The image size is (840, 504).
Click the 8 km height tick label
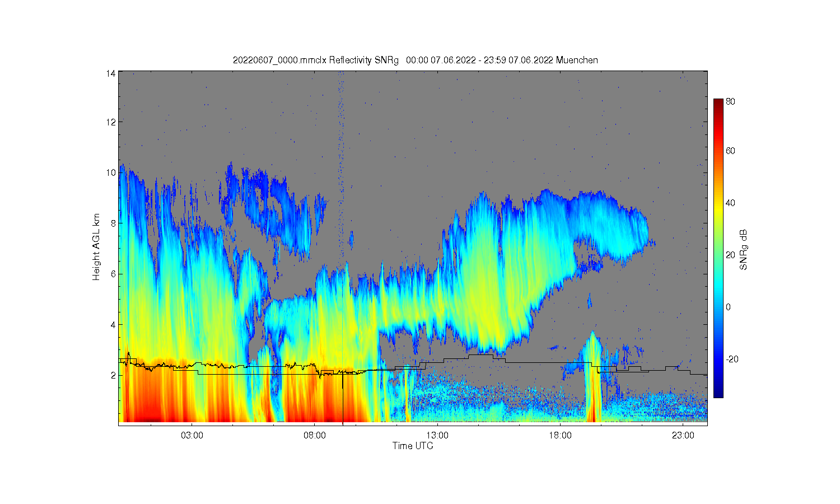[114, 223]
